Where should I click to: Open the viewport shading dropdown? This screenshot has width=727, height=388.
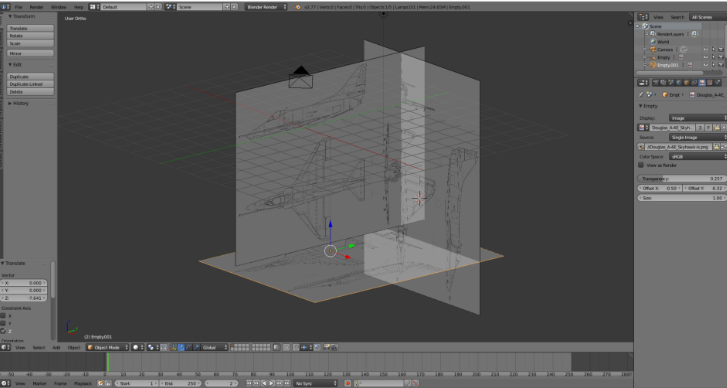pos(137,347)
